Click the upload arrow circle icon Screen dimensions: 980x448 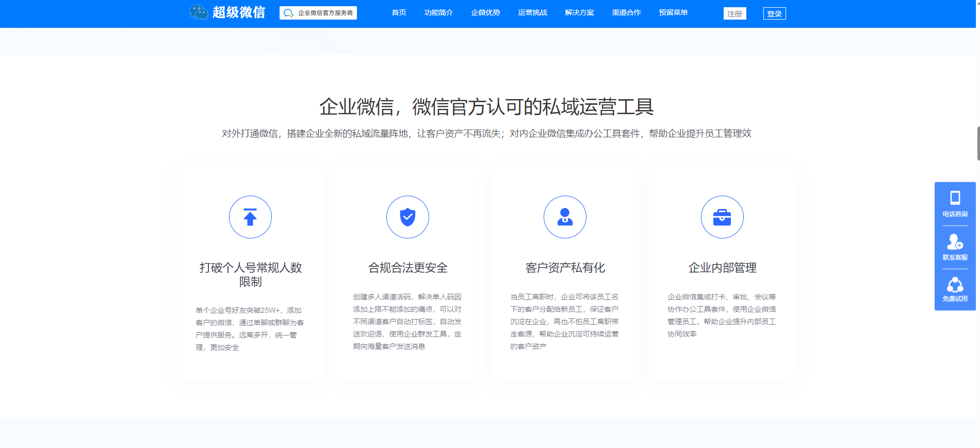[250, 217]
